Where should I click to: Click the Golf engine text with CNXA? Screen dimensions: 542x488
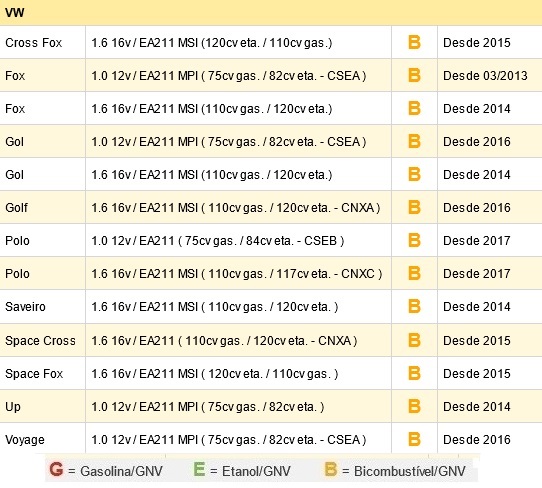(x=236, y=208)
